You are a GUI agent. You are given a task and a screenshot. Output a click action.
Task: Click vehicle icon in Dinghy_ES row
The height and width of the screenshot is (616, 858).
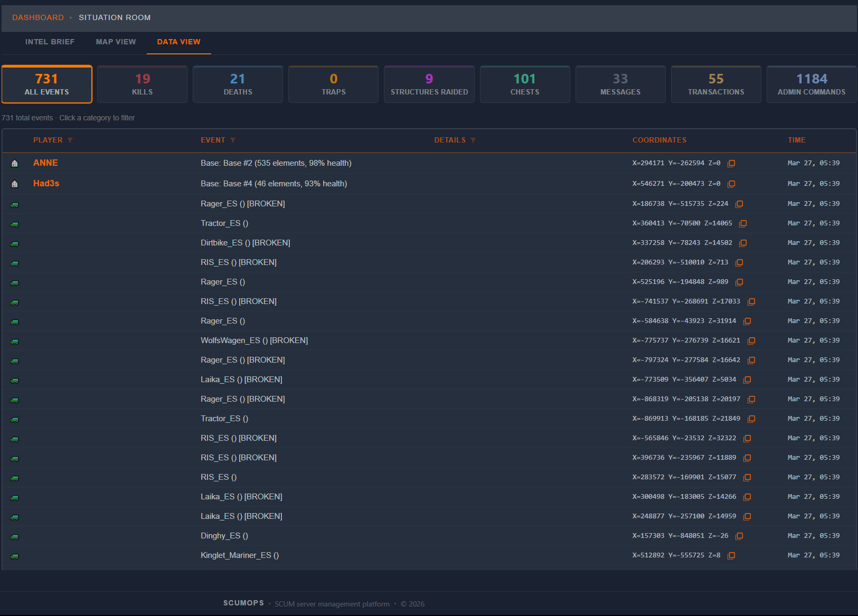(x=15, y=537)
